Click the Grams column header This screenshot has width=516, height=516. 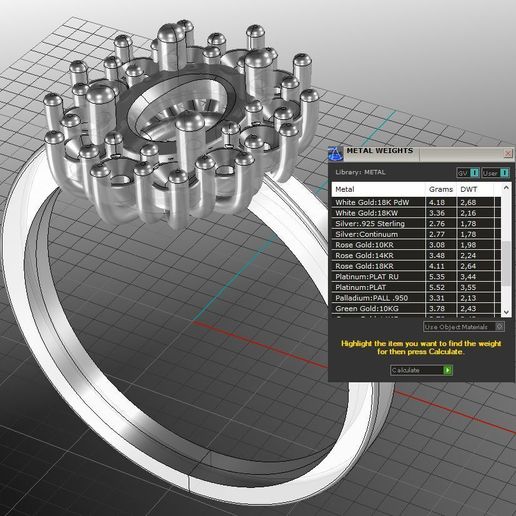click(441, 189)
